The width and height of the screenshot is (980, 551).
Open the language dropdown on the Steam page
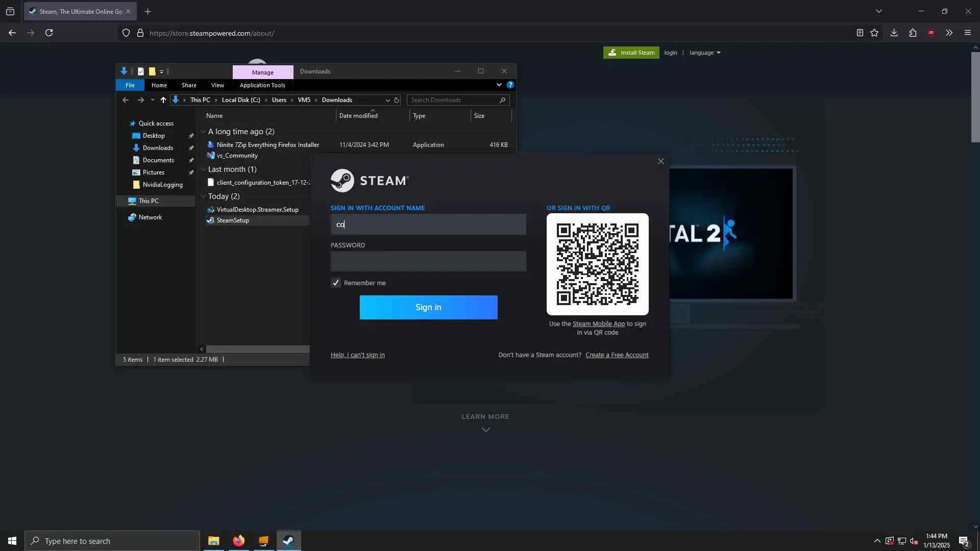tap(704, 53)
